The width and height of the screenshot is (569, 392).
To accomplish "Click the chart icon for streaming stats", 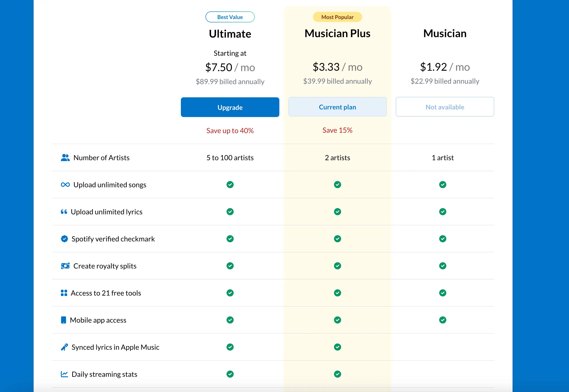I will tap(64, 374).
